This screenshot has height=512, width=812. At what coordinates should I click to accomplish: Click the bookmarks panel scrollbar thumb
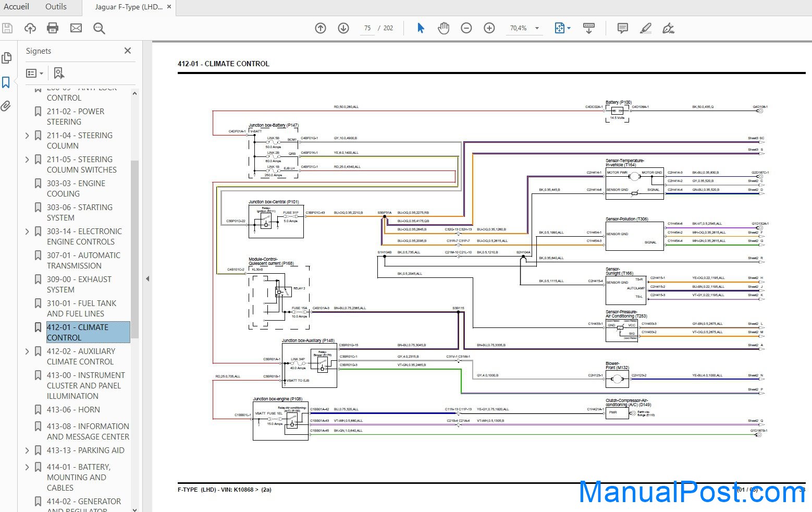coord(134,249)
